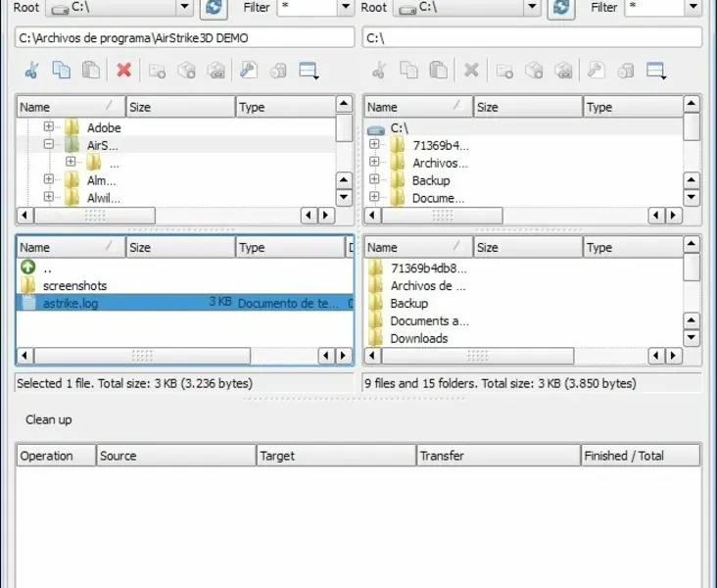Screen dimensions: 717x588
Task: Collapse the AirS... folder in the left tree
Action: [48, 144]
